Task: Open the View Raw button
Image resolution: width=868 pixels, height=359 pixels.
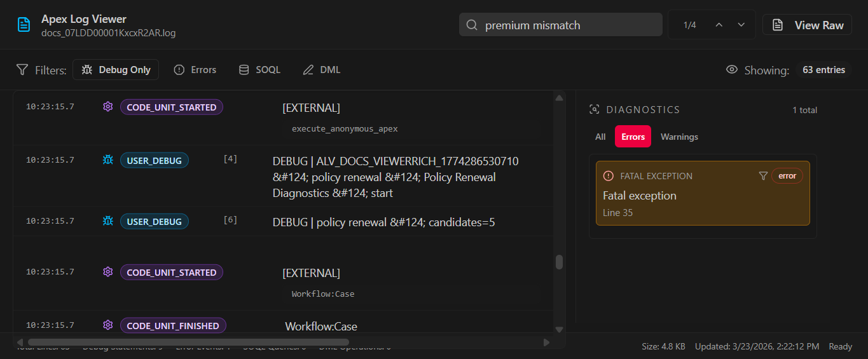Action: 807,25
